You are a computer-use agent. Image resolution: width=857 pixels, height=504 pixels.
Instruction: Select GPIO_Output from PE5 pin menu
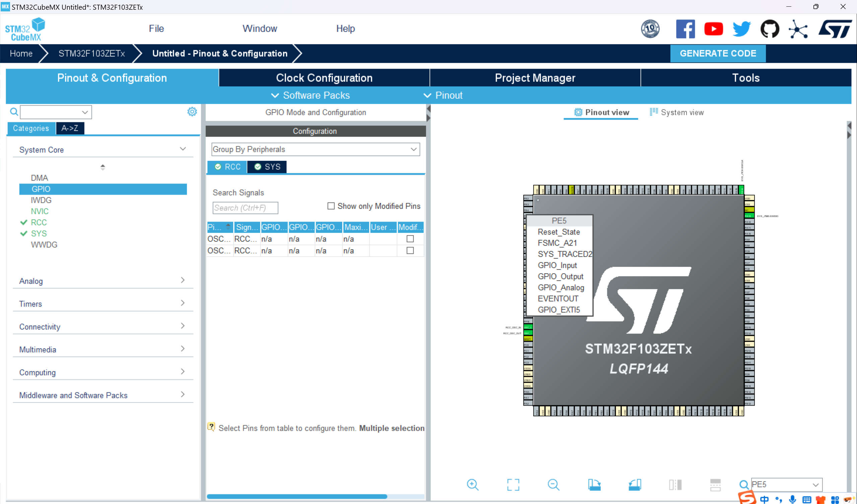pyautogui.click(x=560, y=277)
